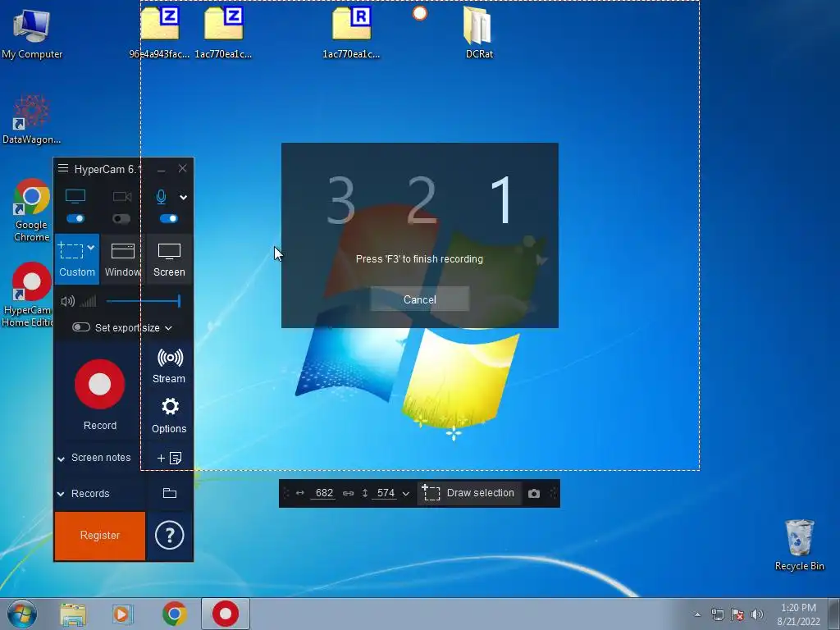Click the webcam camera icon

point(122,197)
